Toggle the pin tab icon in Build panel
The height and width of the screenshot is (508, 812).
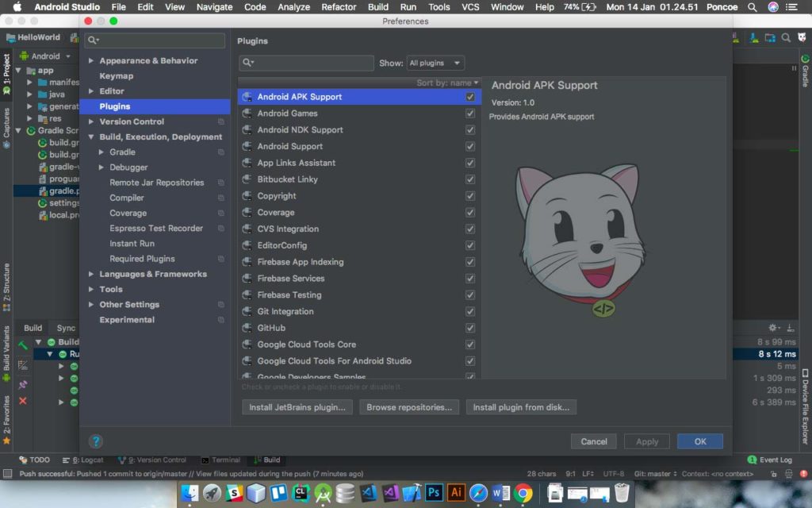click(23, 385)
